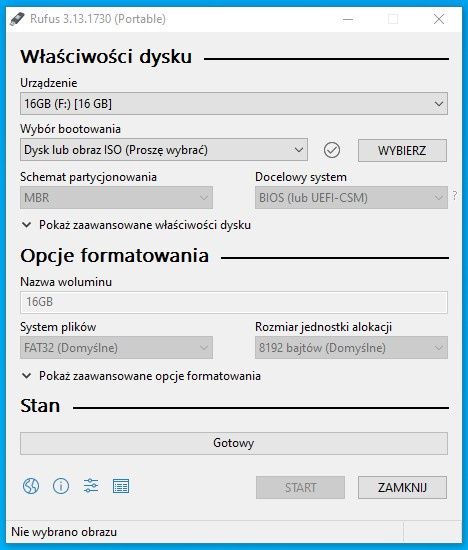
Task: Expand Pokaż zaawansowane właściwości dysku
Action: point(136,225)
